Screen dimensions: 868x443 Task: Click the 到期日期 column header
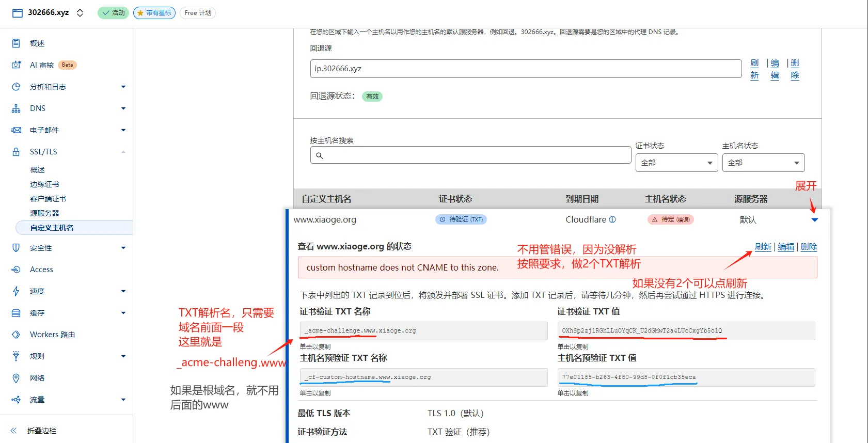[582, 199]
